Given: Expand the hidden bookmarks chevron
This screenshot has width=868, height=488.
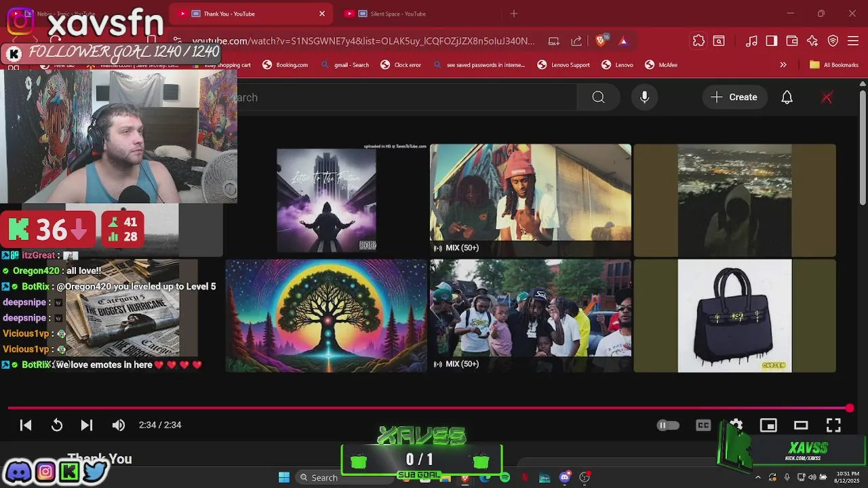Looking at the screenshot, I should pyautogui.click(x=783, y=65).
